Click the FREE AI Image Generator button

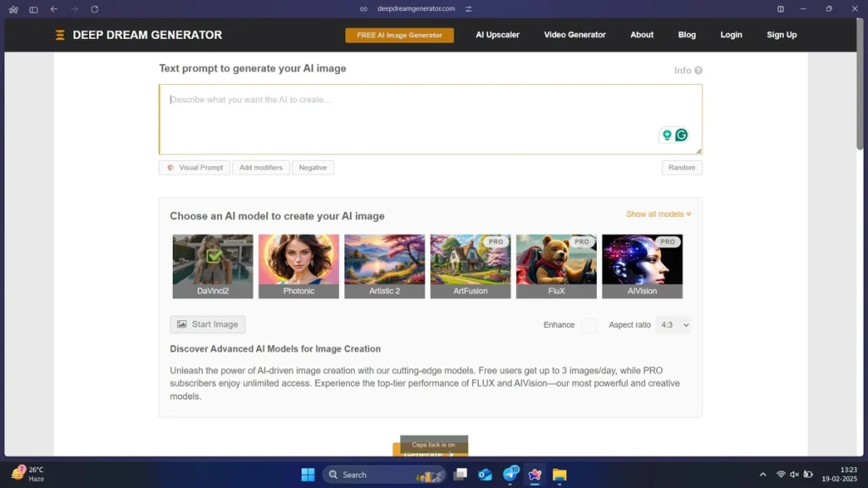tap(399, 36)
